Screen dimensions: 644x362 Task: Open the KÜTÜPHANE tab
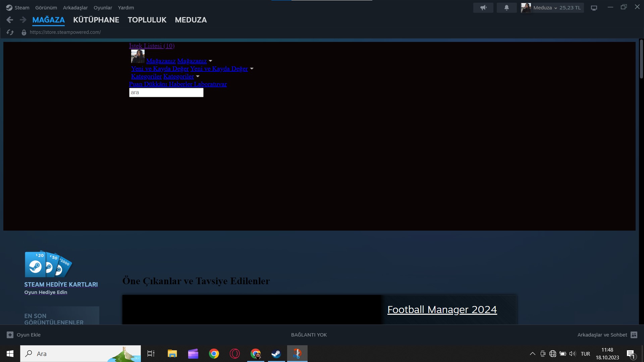pos(96,20)
